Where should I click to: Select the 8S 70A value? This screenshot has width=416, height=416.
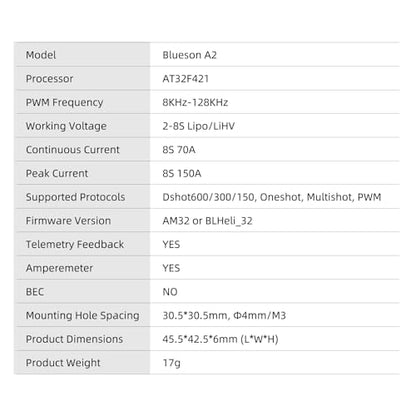coord(179,150)
